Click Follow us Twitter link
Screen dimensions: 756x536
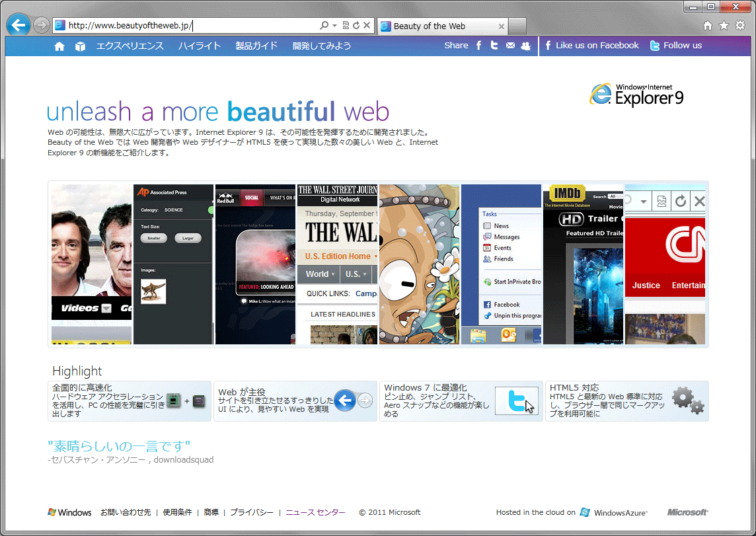pyautogui.click(x=676, y=46)
